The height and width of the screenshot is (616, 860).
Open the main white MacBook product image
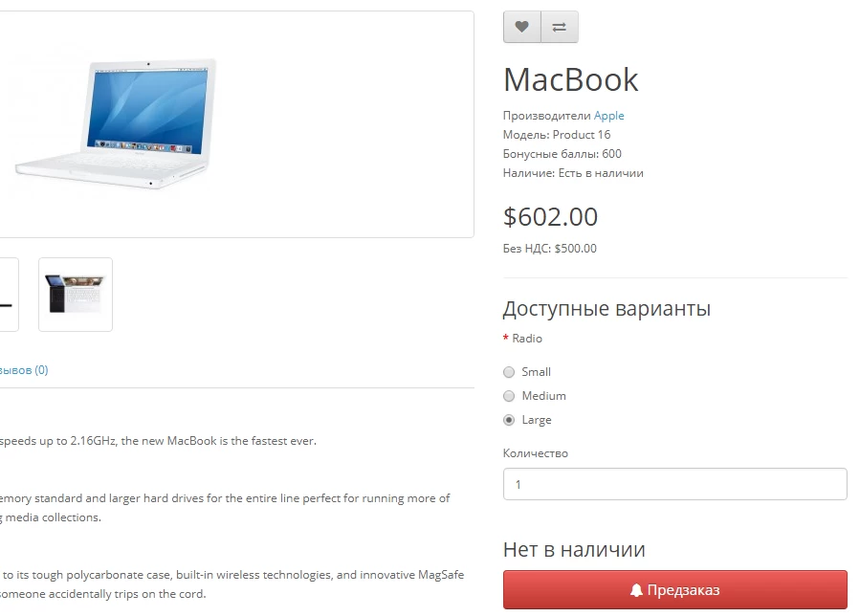pos(115,124)
